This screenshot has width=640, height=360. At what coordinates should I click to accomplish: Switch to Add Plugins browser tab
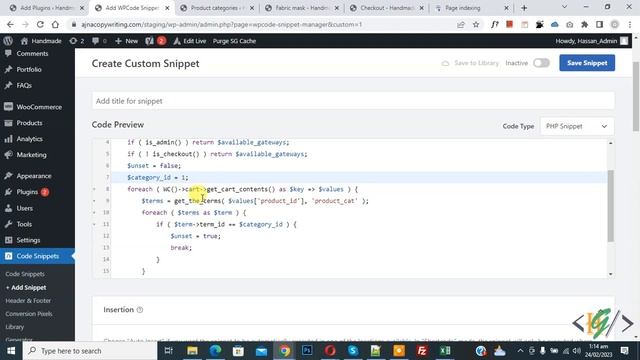point(47,8)
